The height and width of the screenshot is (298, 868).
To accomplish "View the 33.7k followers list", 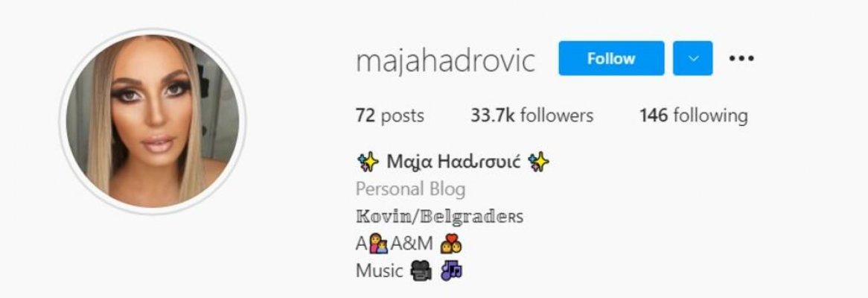I will coord(532,115).
